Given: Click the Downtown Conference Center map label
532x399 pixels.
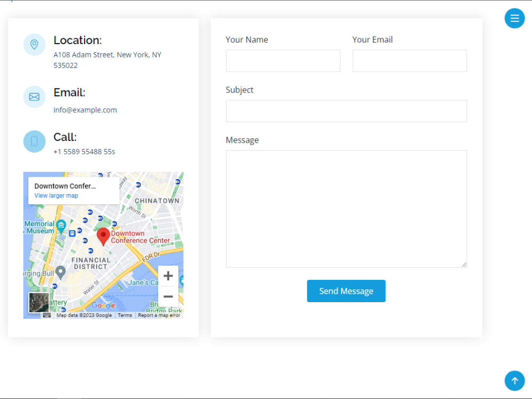Looking at the screenshot, I should (x=140, y=237).
